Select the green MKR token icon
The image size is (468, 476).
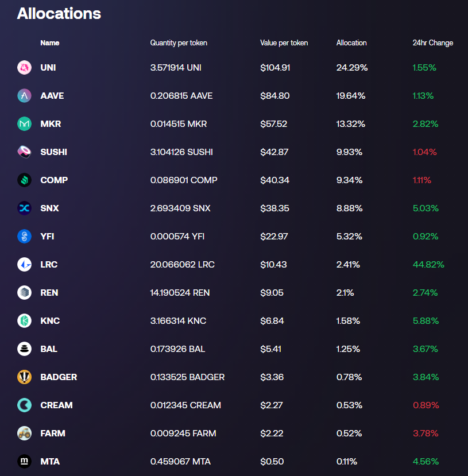pos(24,124)
